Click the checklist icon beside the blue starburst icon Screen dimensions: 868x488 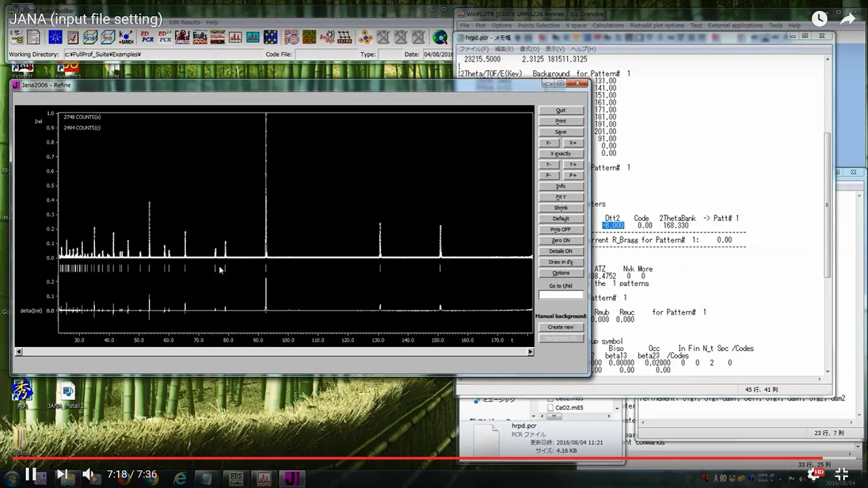(73, 37)
